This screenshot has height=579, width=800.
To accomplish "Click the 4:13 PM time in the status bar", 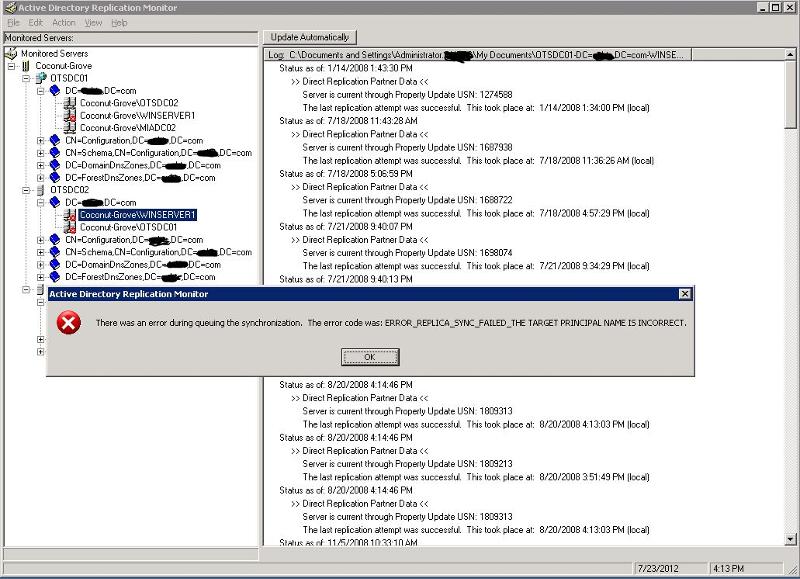I will [x=729, y=568].
